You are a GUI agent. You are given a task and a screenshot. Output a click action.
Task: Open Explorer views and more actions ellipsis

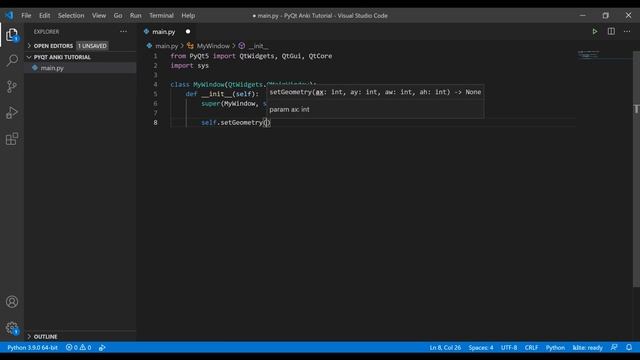coord(123,31)
